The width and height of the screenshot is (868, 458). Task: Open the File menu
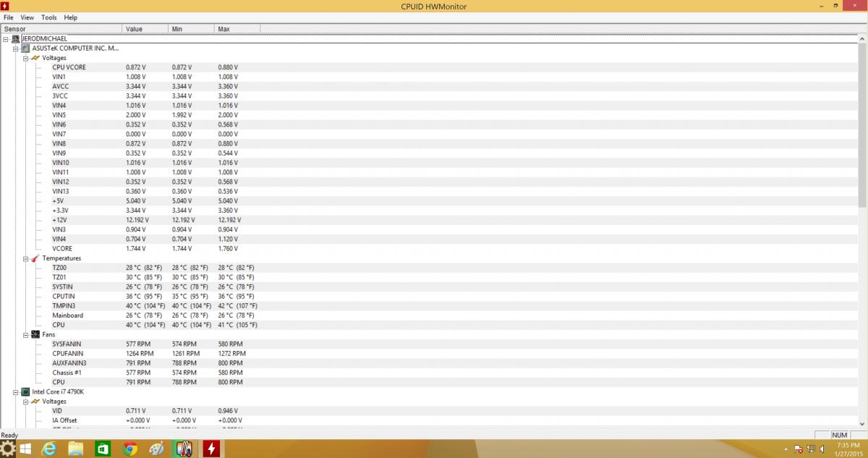click(x=9, y=17)
